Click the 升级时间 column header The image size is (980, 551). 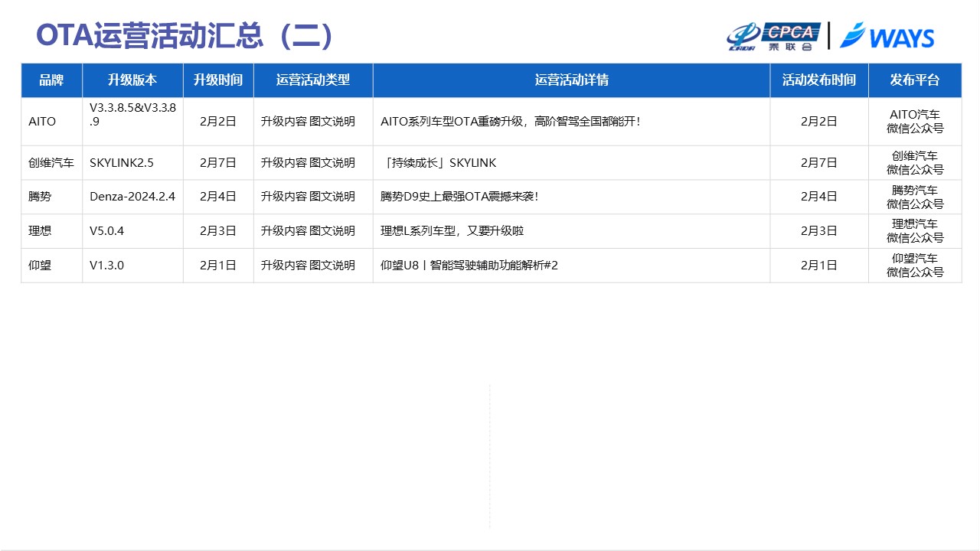[218, 80]
